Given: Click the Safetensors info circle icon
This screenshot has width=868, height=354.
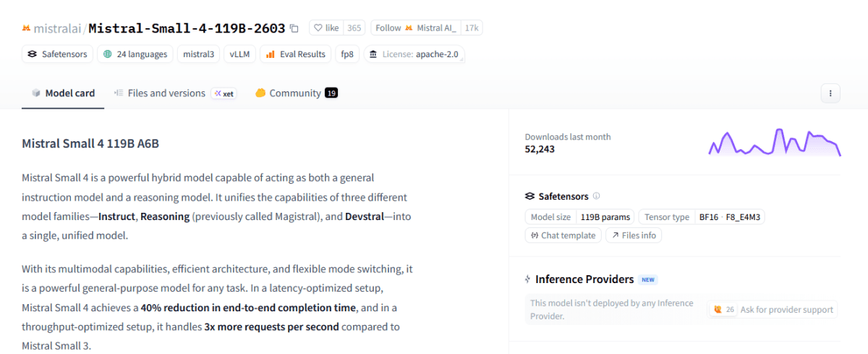Looking at the screenshot, I should [x=596, y=196].
